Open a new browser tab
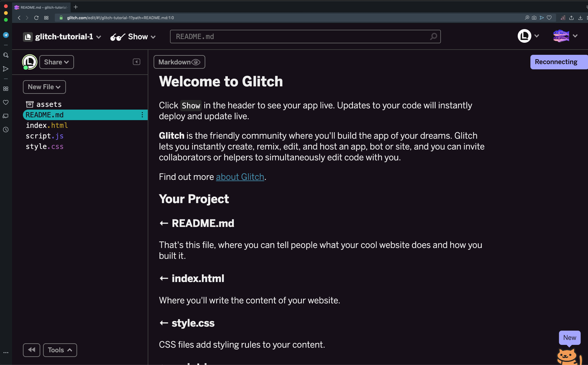The width and height of the screenshot is (588, 365). pos(76,7)
